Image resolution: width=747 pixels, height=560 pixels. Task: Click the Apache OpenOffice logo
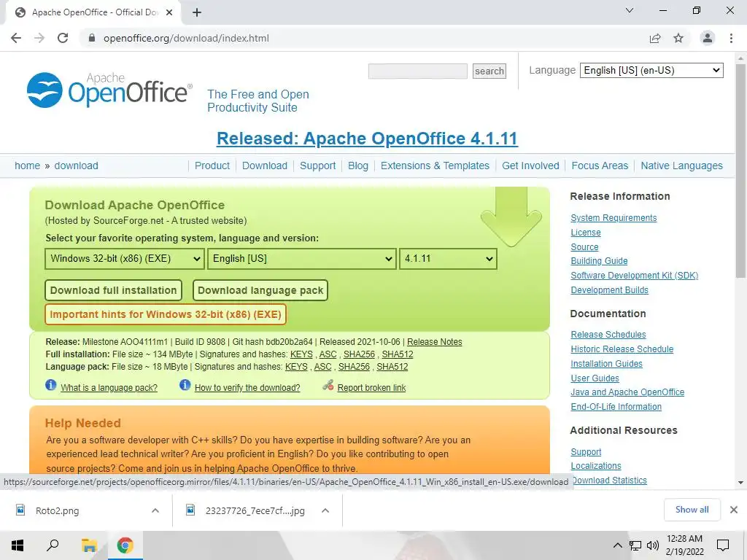coord(109,90)
